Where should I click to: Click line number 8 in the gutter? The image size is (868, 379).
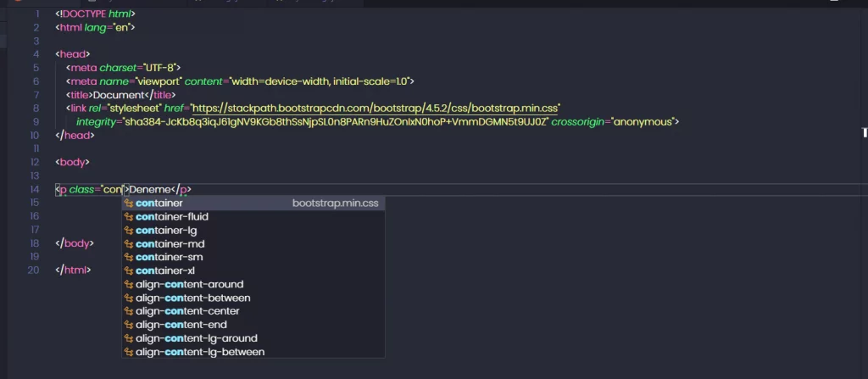(x=36, y=108)
